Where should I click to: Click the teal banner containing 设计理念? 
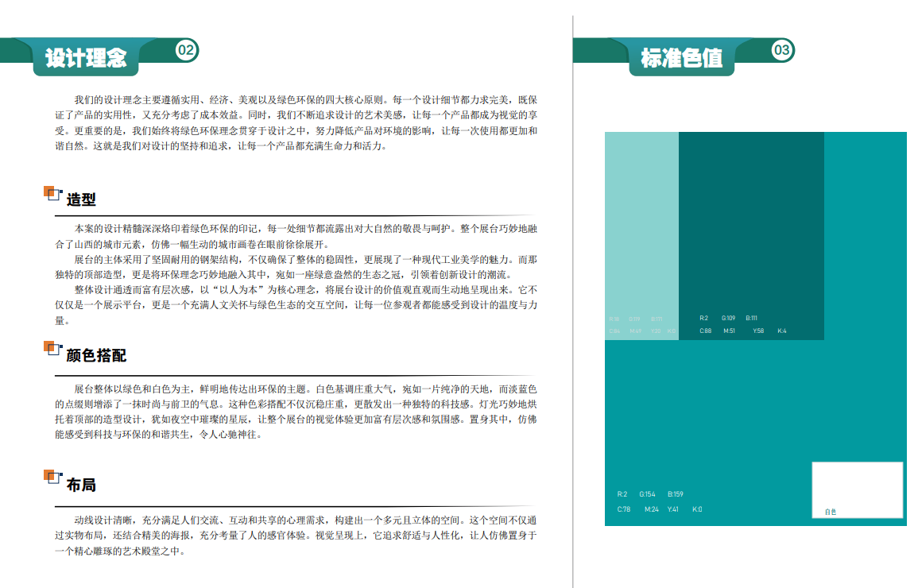tap(87, 57)
